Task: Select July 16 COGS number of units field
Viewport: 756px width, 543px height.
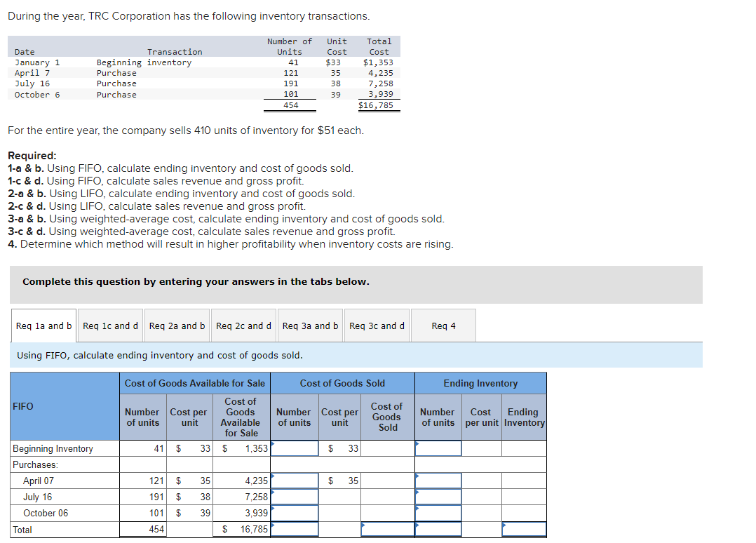Action: pyautogui.click(x=295, y=497)
